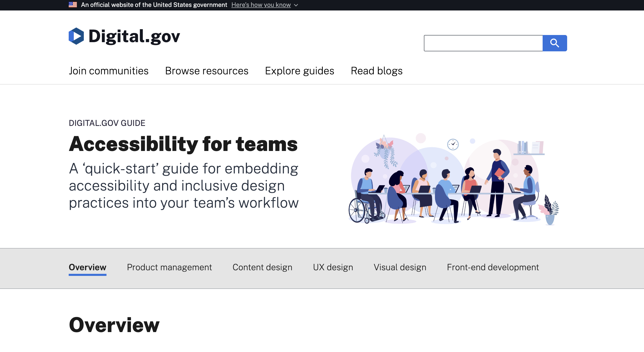Screen dimensions: 644x352
Task: Open Join communities navigation item
Action: [109, 71]
